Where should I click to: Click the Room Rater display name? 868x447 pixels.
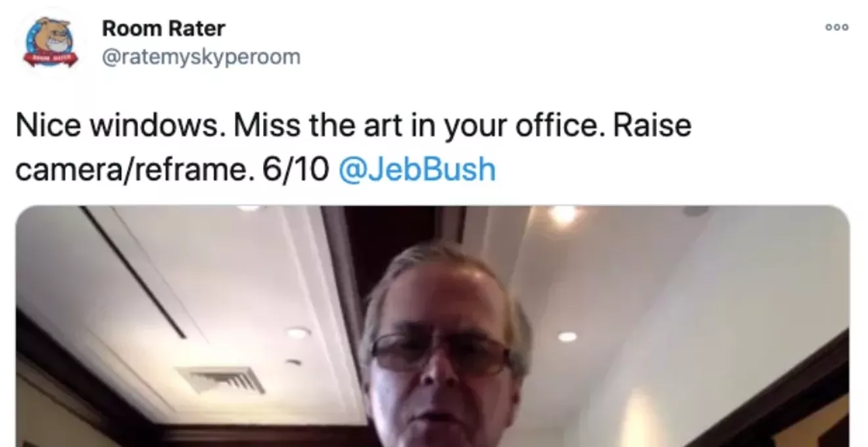tap(163, 28)
